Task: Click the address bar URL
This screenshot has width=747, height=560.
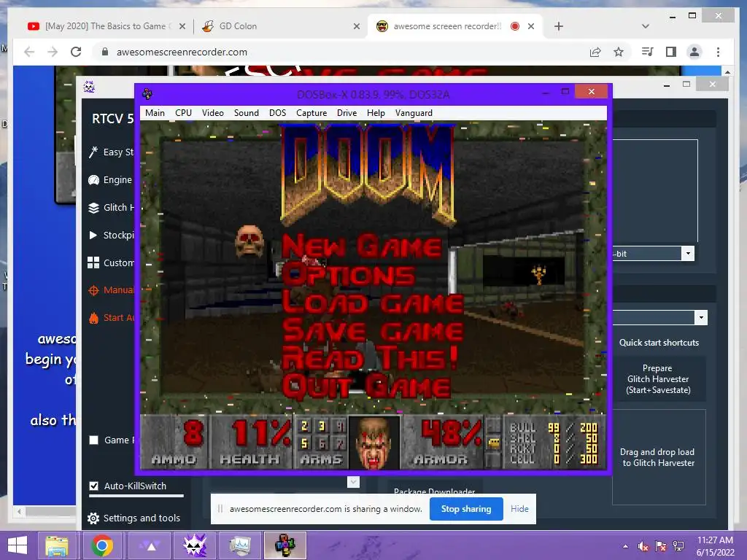Action: tap(182, 52)
